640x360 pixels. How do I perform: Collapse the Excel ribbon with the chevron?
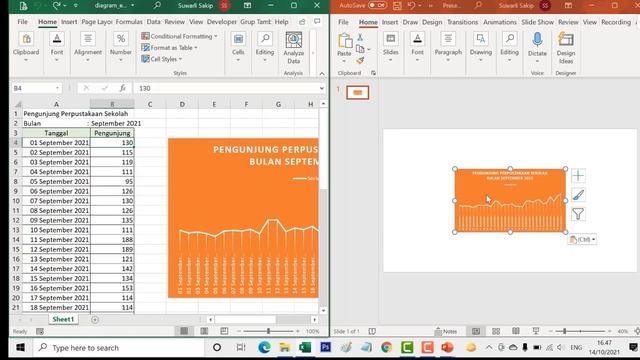pos(322,73)
